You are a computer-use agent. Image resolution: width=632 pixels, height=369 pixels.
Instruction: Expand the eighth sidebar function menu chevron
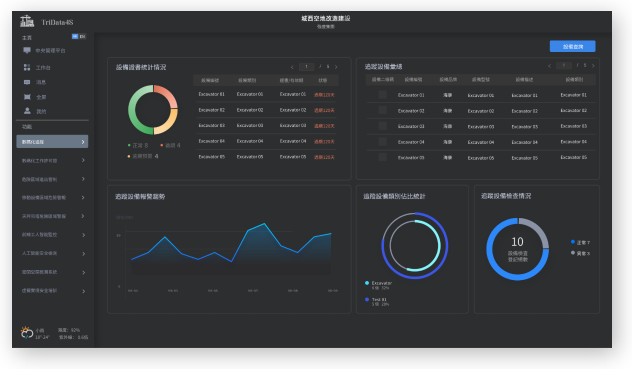tap(83, 272)
